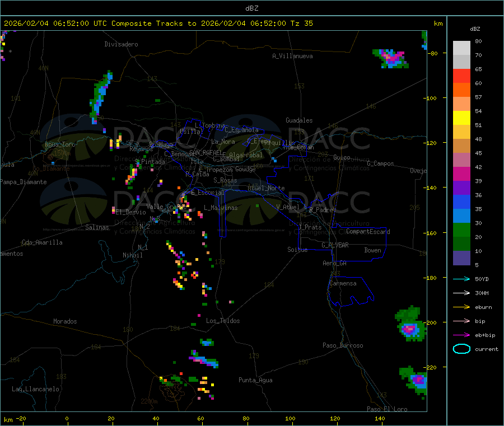The image size is (504, 426).
Task: Select the yellow swatch in dBZ scale
Action: [x=461, y=118]
